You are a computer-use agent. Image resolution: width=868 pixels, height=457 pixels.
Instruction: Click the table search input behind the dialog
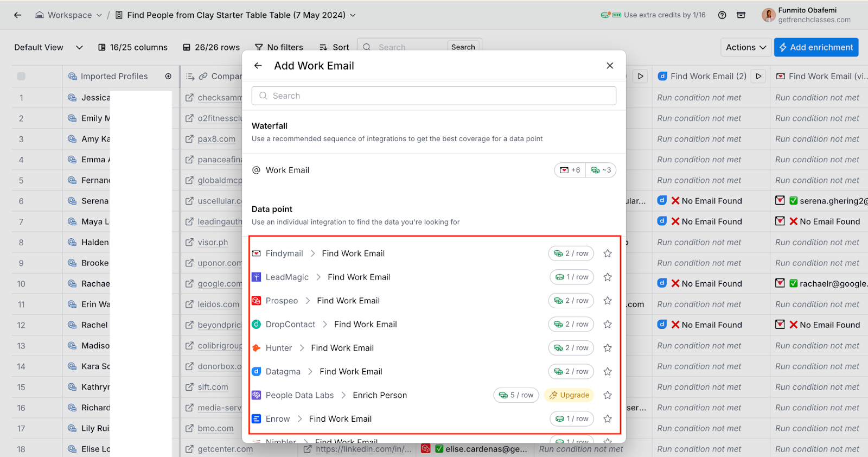tap(402, 47)
